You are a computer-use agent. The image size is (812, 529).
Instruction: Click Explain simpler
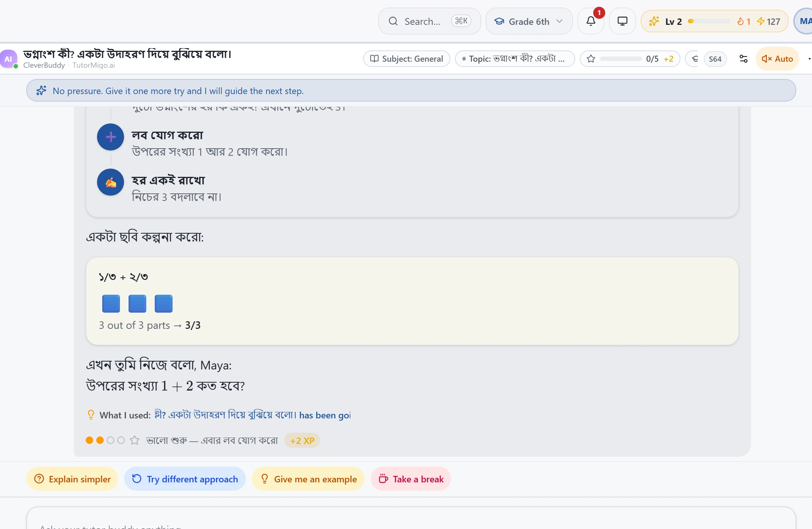click(x=72, y=479)
